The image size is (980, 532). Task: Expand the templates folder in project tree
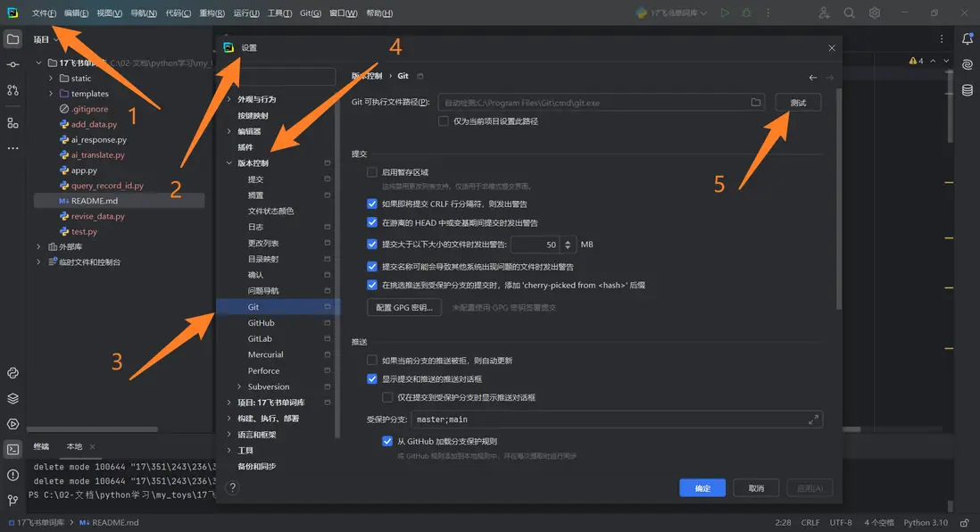(x=51, y=93)
